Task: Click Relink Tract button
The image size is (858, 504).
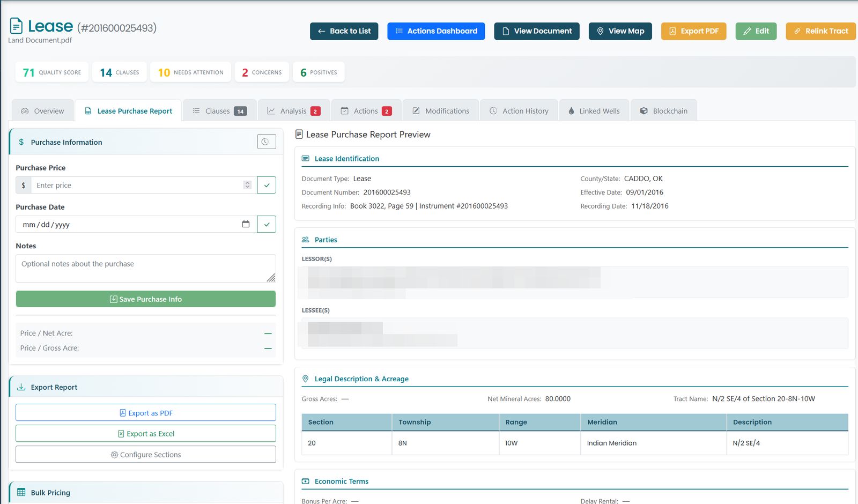Action: [821, 31]
